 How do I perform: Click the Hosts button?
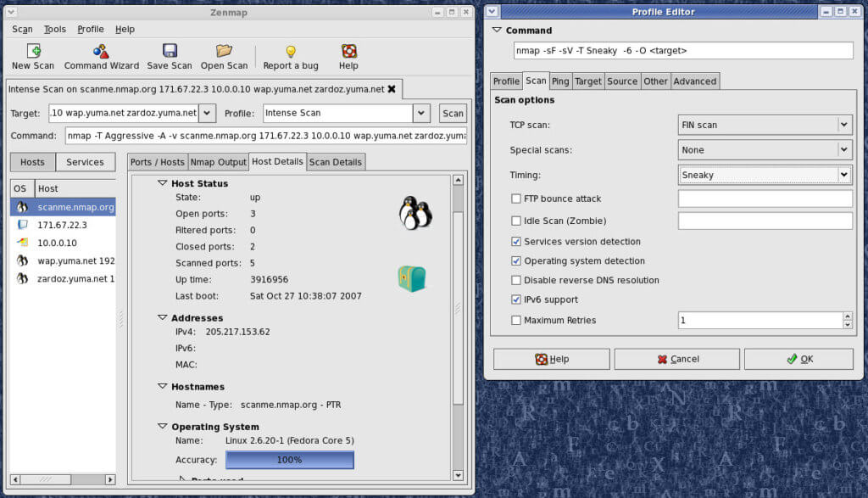[x=33, y=162]
